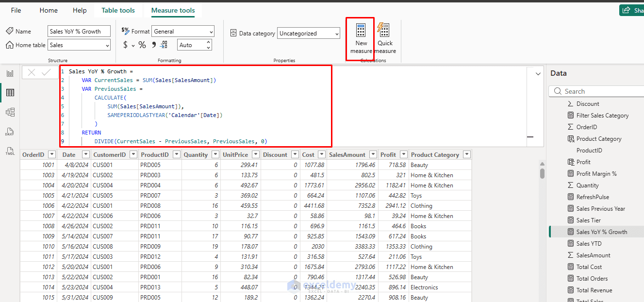Switch to Table tools tab
The width and height of the screenshot is (644, 302).
(x=118, y=10)
